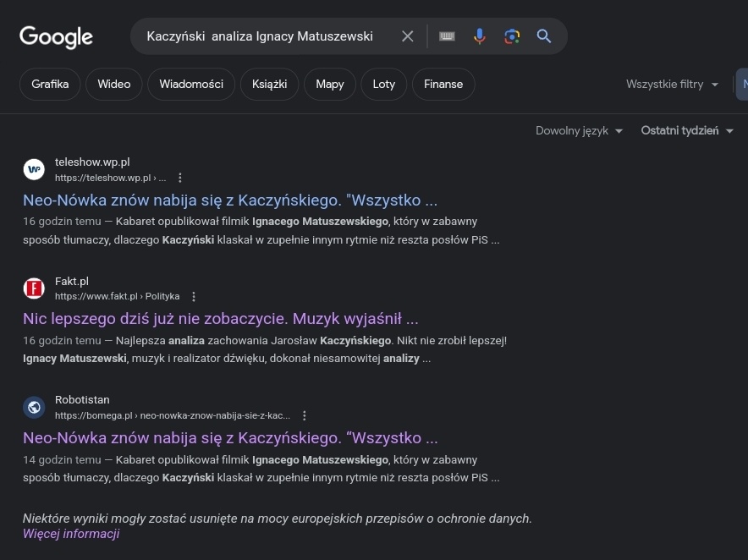This screenshot has width=748, height=560.
Task: Open the Dowolny język dropdown
Action: (579, 131)
